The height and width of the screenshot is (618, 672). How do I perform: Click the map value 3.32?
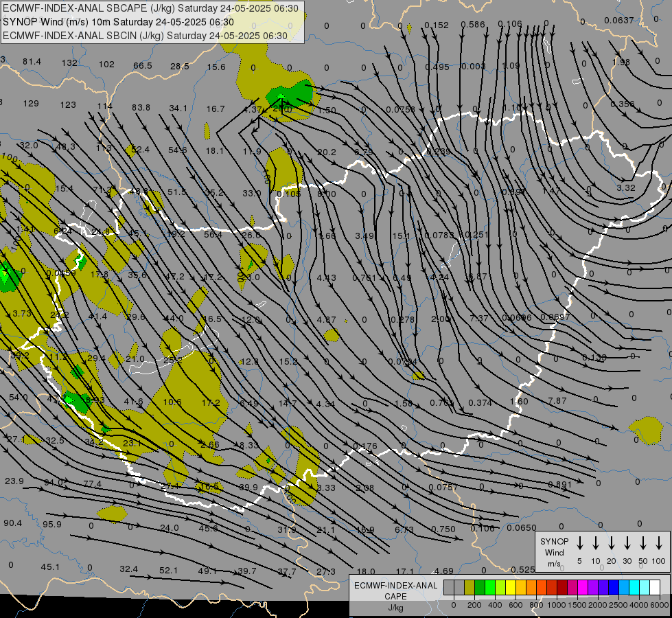coord(626,188)
